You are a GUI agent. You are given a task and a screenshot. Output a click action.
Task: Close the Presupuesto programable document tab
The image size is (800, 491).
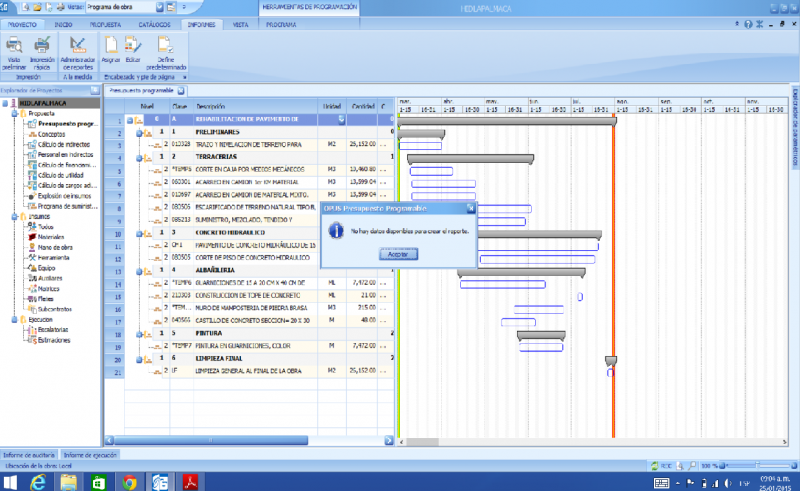[181, 90]
